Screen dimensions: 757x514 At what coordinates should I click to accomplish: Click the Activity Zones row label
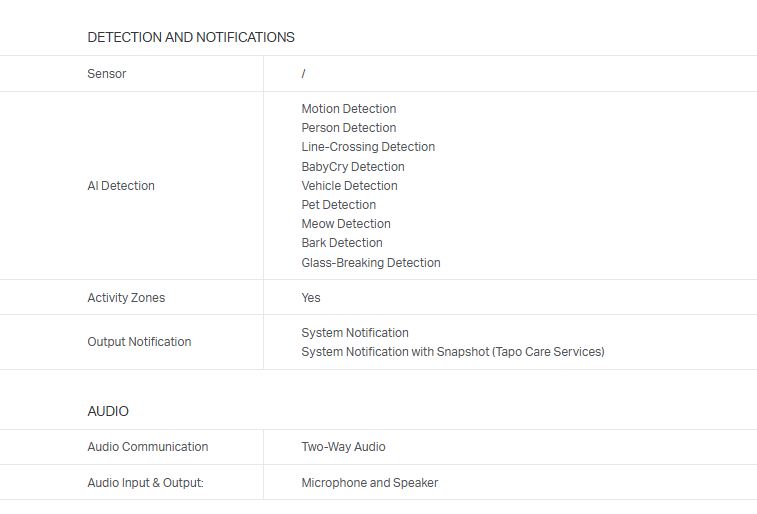(126, 298)
